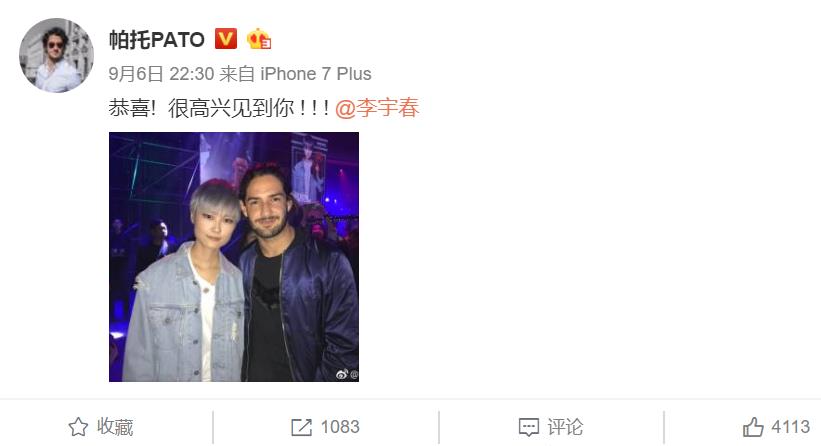Click the bearded man in the photo
Screen dimensions: 821x446
click(297, 277)
